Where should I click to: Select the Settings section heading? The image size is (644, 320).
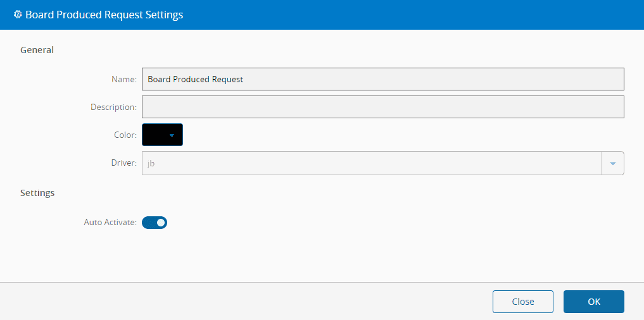click(37, 193)
